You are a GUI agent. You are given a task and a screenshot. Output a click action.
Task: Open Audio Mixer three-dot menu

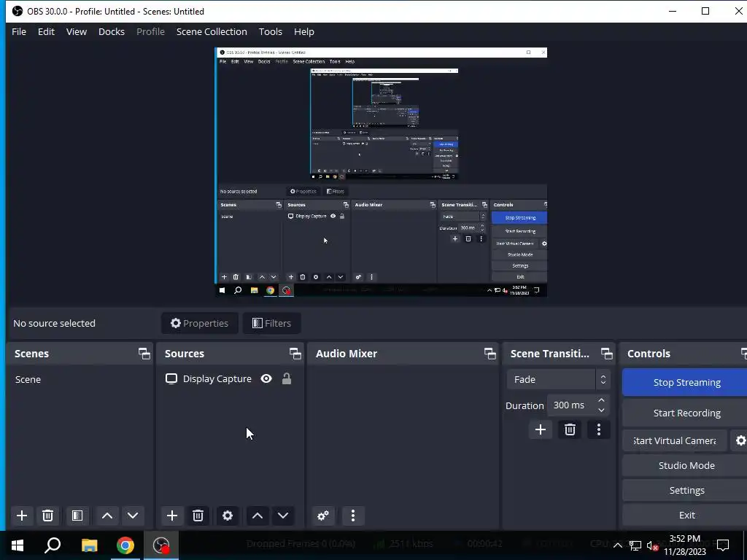point(353,516)
